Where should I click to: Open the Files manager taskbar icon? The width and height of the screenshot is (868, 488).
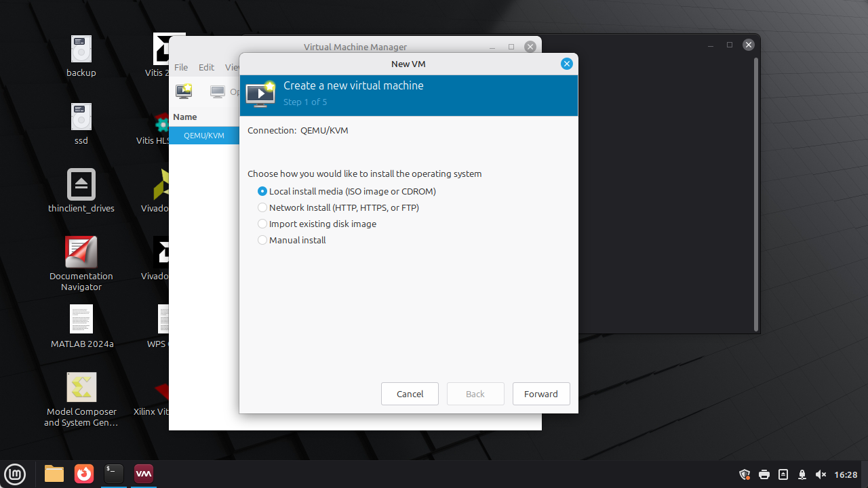[x=54, y=473]
